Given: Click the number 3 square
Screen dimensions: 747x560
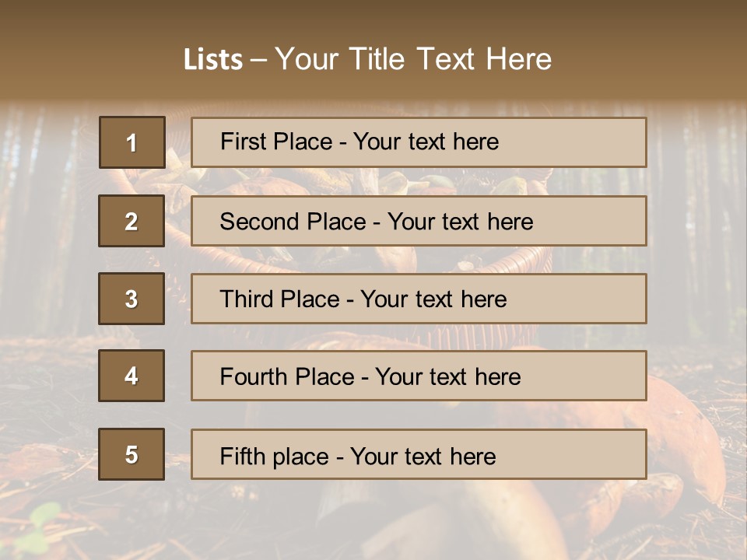Looking at the screenshot, I should (x=132, y=299).
